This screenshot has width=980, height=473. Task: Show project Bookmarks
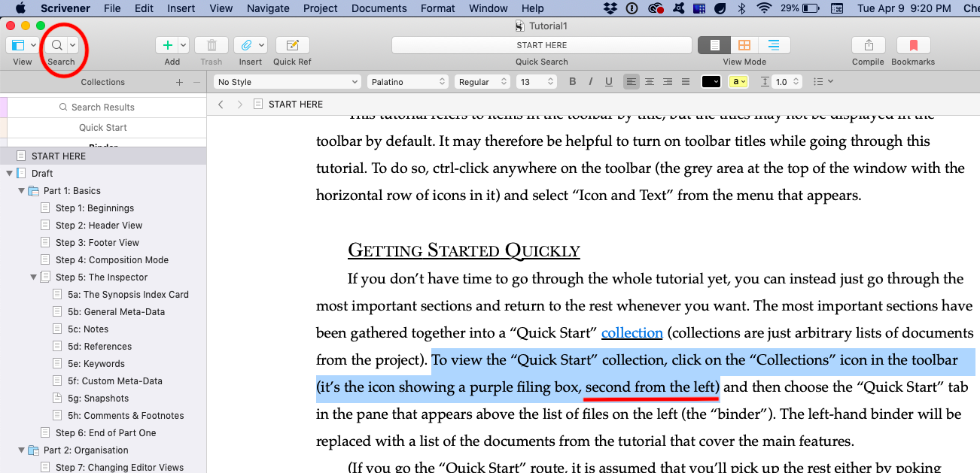[912, 44]
